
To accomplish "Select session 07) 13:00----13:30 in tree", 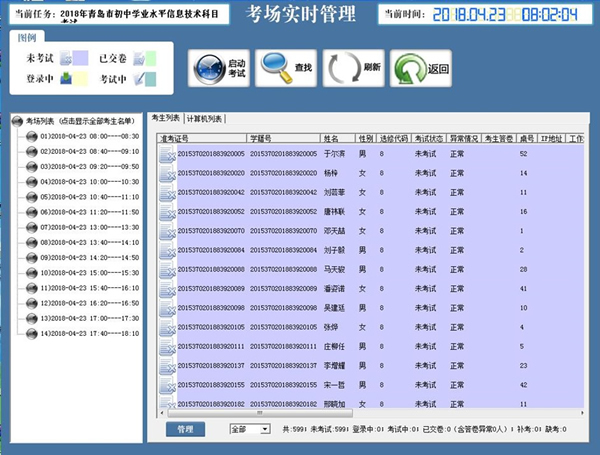I will [88, 227].
